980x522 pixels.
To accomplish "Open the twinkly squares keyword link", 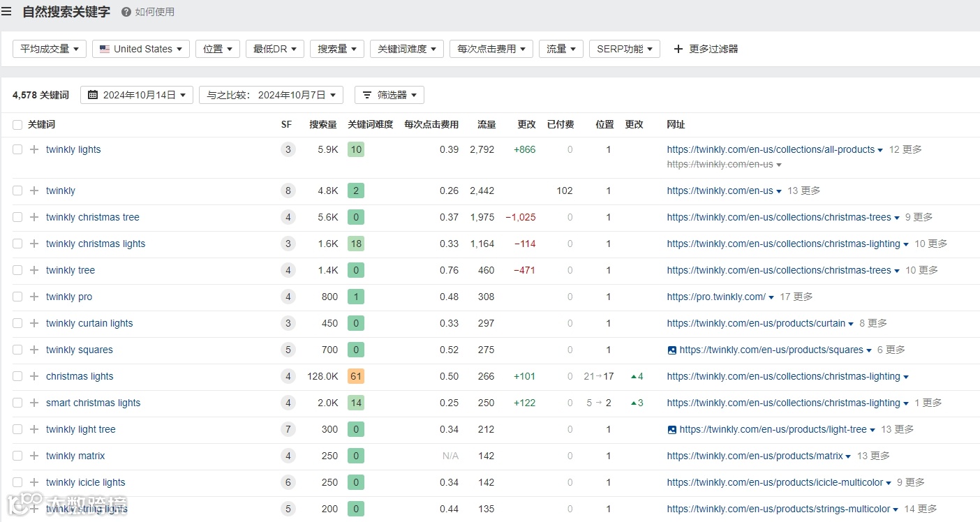I will 80,350.
